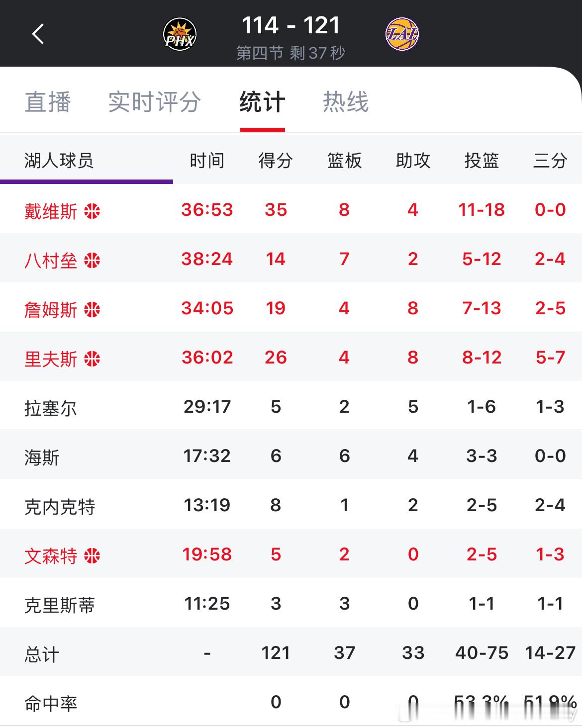Screen dimensions: 582x728
Task: Tap basketball icon beside 里夫斯
Action: point(92,359)
